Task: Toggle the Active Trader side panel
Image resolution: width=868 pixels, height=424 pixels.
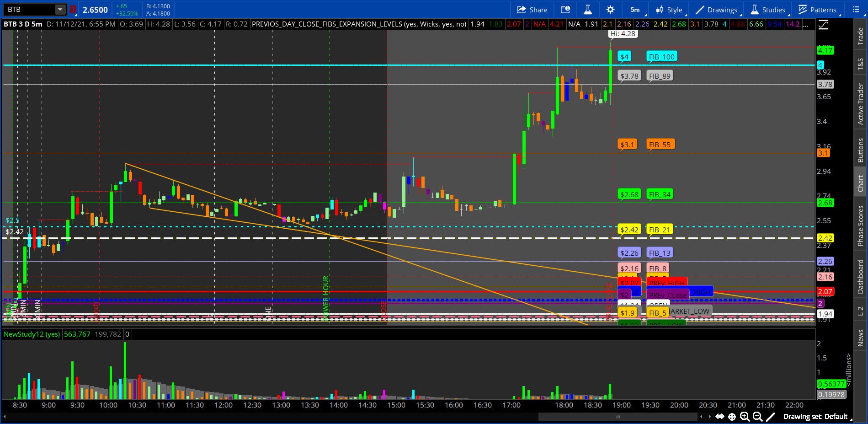Action: coord(861,104)
